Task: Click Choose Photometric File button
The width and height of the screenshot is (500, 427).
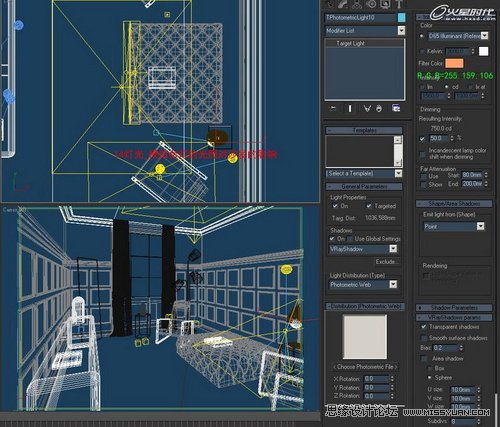Action: [365, 367]
